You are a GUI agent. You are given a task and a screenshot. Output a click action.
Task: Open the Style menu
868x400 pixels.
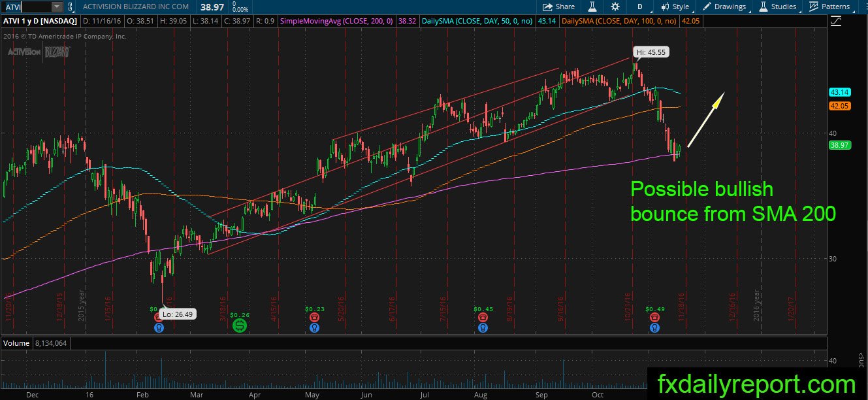pyautogui.click(x=675, y=7)
